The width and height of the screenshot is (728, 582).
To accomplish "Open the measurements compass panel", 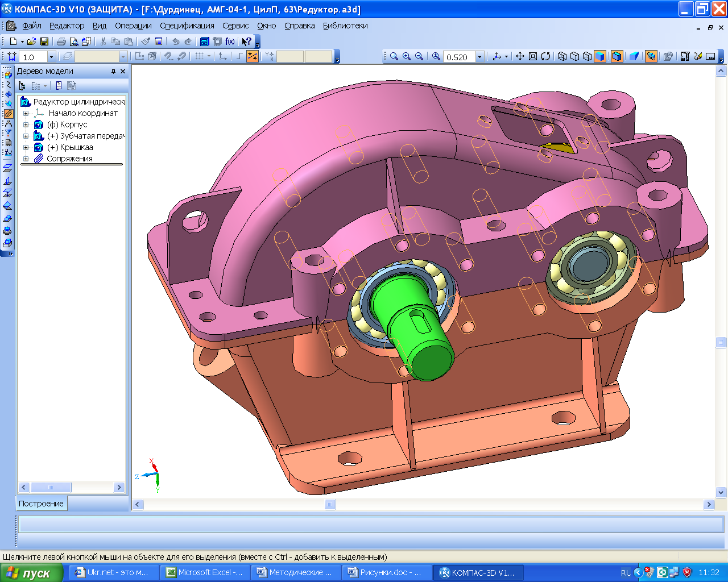I will (x=8, y=123).
